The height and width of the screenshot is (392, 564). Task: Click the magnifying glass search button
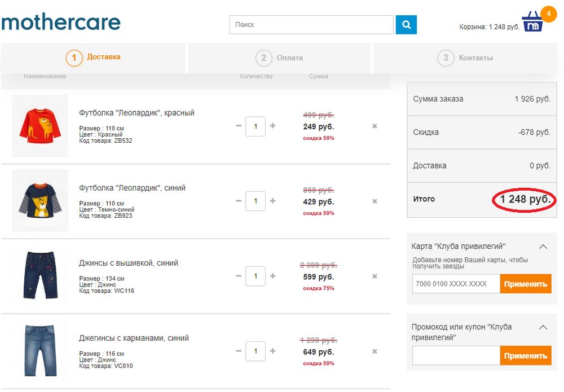pos(406,25)
